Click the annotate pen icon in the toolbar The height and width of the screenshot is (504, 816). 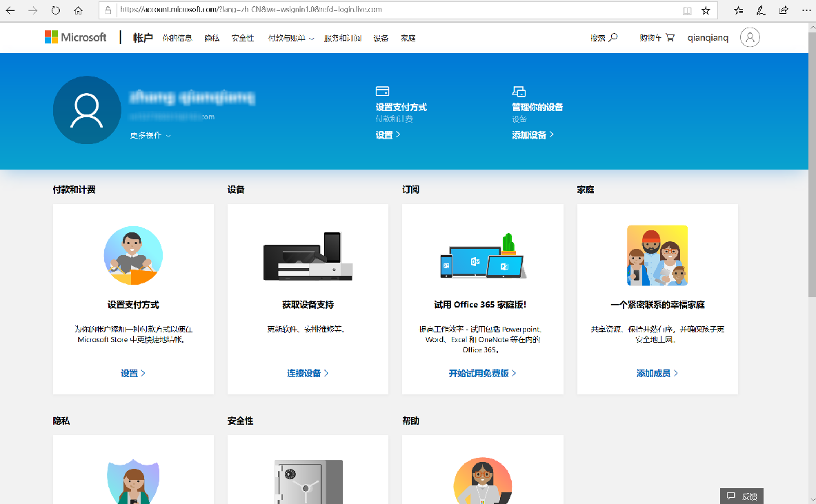760,10
